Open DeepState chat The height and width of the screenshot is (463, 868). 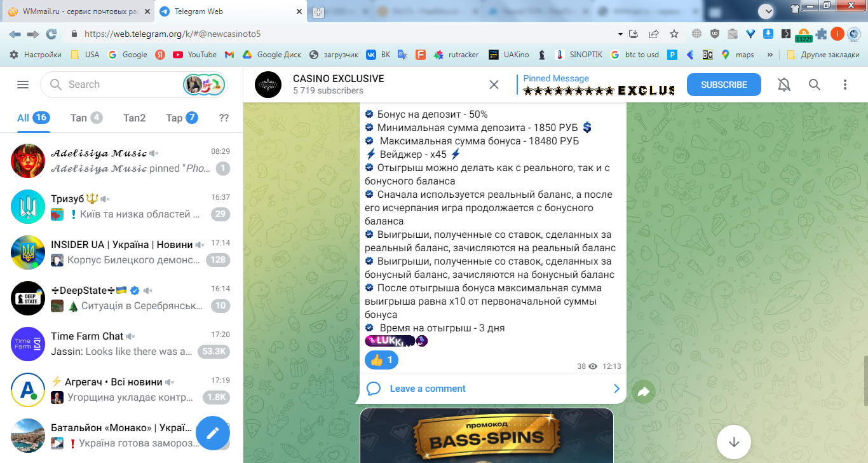121,298
